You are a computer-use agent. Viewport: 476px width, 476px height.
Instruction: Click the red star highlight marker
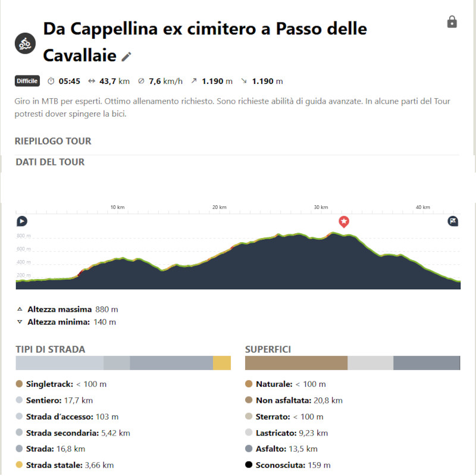[344, 222]
